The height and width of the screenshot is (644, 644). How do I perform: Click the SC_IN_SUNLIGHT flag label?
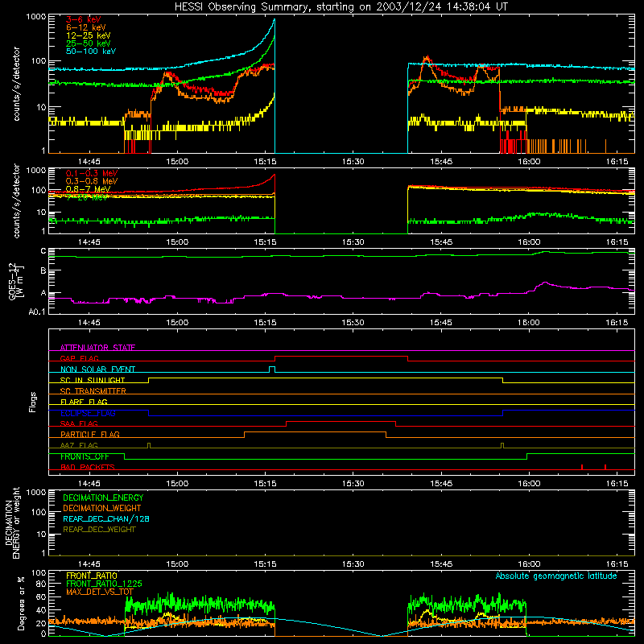pos(93,380)
